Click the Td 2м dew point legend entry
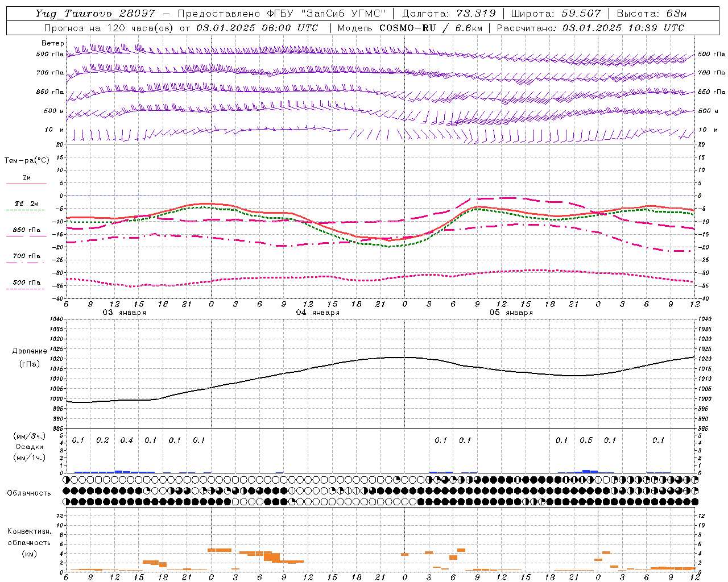This screenshot has width=728, height=582. pyautogui.click(x=26, y=203)
